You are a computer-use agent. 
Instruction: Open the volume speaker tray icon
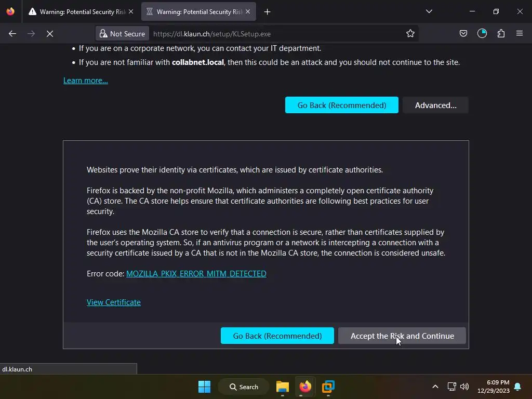pyautogui.click(x=464, y=387)
